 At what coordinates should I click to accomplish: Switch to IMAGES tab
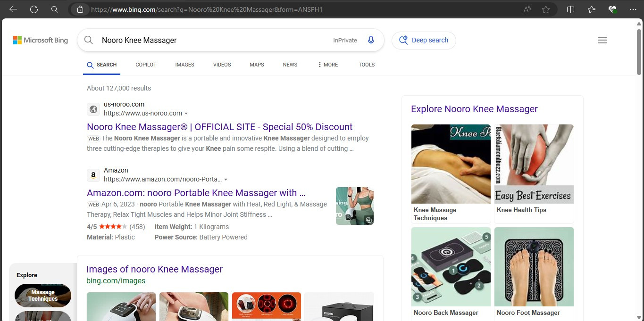tap(184, 65)
